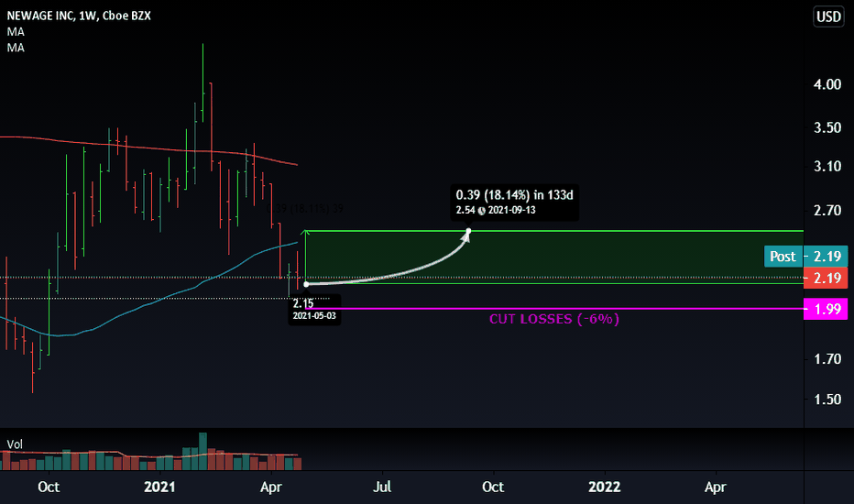The image size is (854, 504).
Task: Click the 2022 time axis label
Action: (604, 487)
